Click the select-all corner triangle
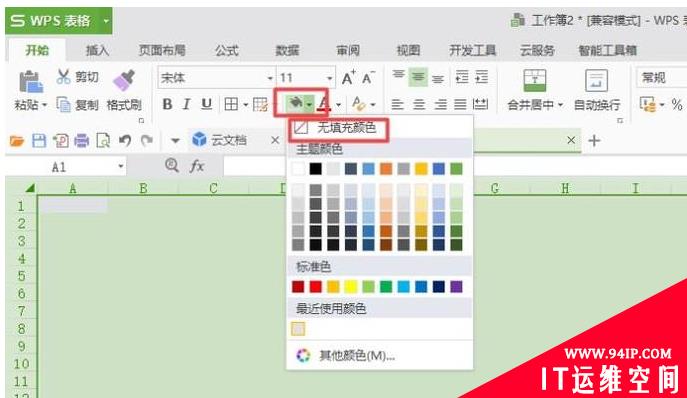This screenshot has width=687, height=398. coord(29,188)
